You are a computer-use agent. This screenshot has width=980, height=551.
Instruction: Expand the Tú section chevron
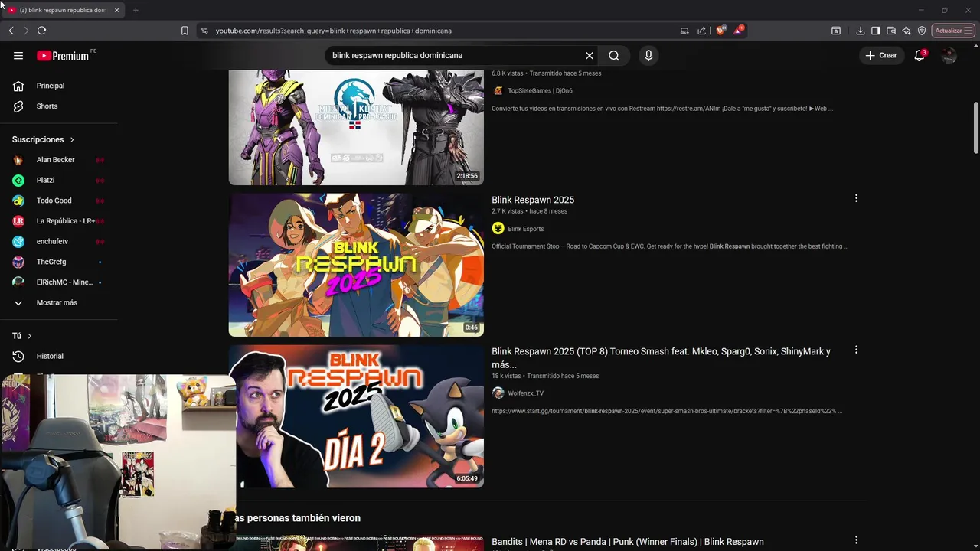click(30, 336)
